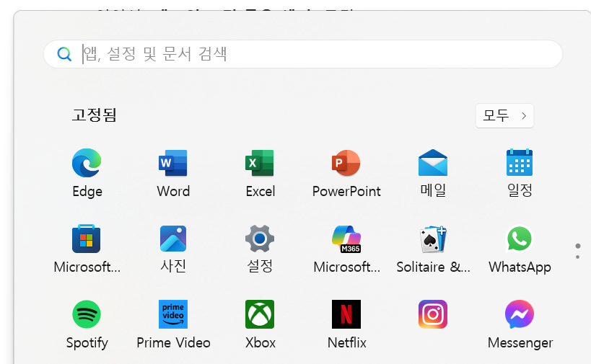Click the search magnifier icon

tap(64, 54)
